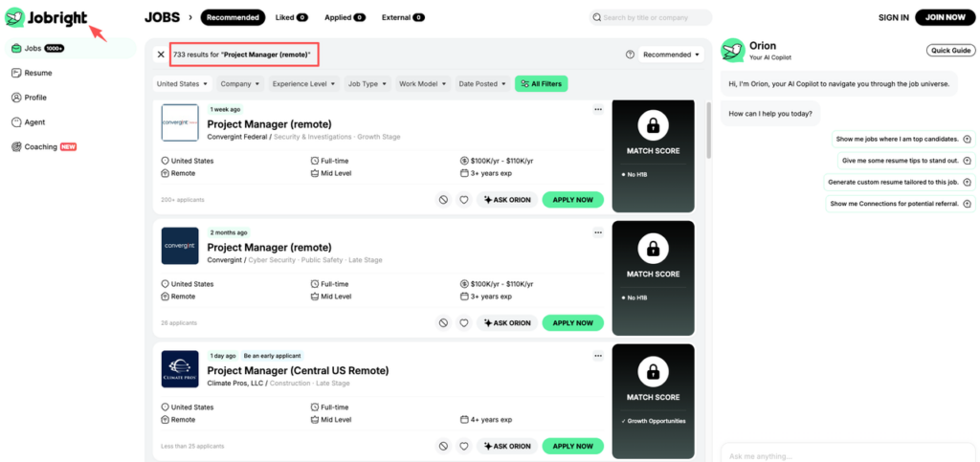The image size is (980, 462).
Task: Open the Recommended sort dropdown
Action: coord(671,55)
